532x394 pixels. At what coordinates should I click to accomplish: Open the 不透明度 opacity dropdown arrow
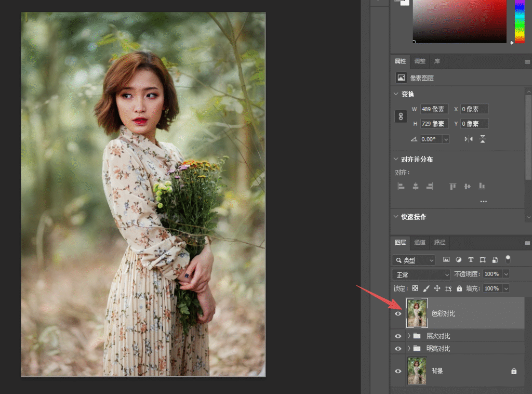click(506, 274)
